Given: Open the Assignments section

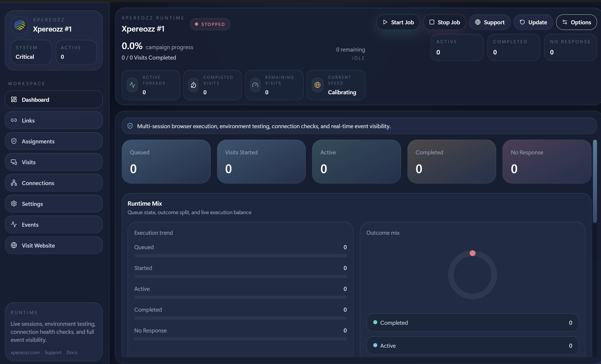Looking at the screenshot, I should click(54, 141).
